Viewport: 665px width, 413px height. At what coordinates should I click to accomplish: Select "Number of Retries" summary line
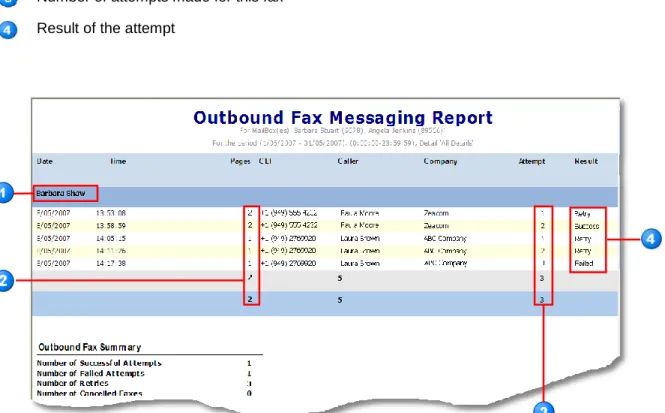tap(73, 383)
